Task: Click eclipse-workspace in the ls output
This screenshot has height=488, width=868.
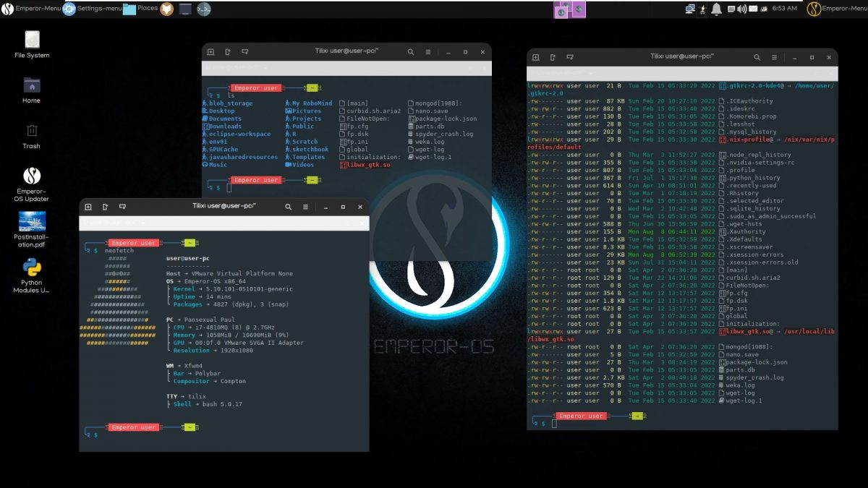Action: coord(239,134)
